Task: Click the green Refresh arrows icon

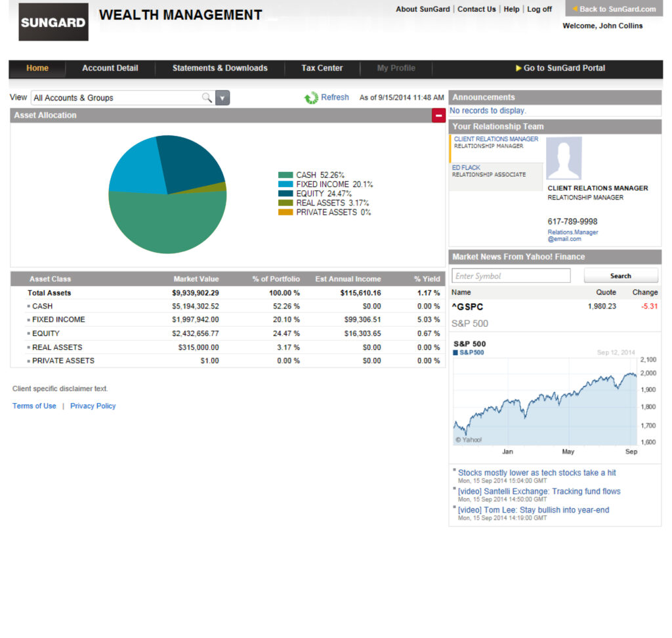Action: click(311, 98)
